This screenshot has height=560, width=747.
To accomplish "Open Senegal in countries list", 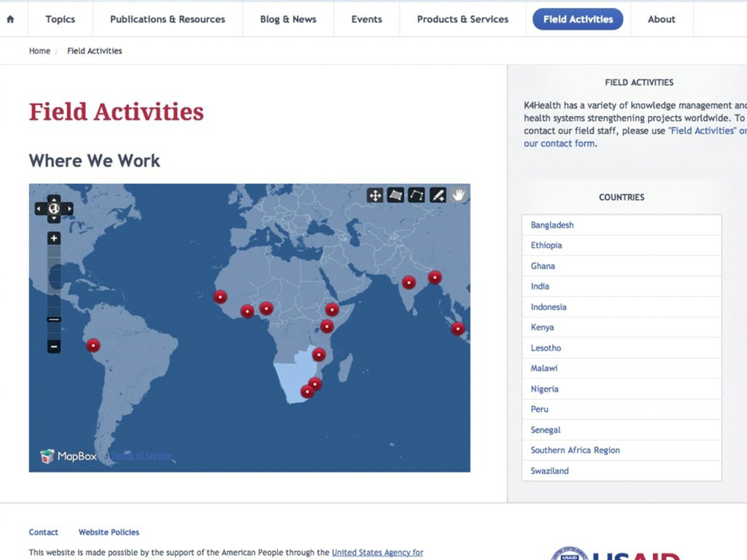I will [622, 429].
